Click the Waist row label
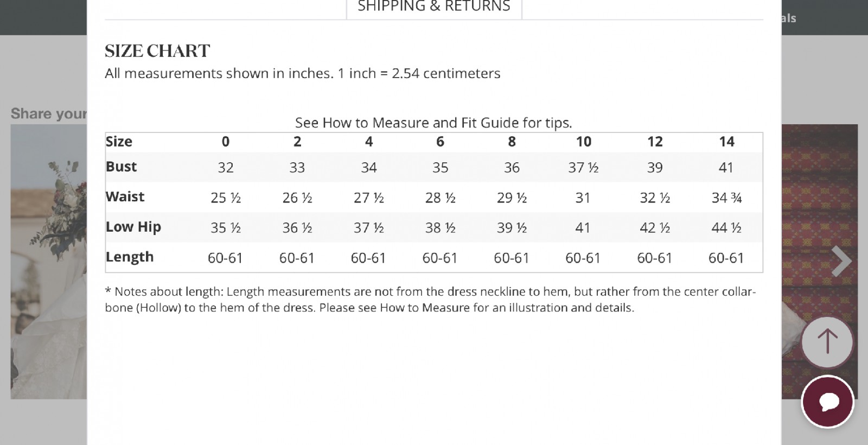The image size is (868, 445). point(125,196)
